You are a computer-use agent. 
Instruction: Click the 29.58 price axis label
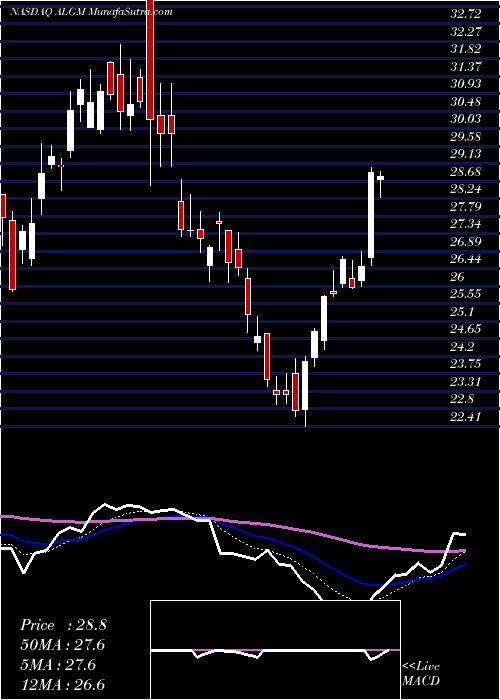coord(466,137)
